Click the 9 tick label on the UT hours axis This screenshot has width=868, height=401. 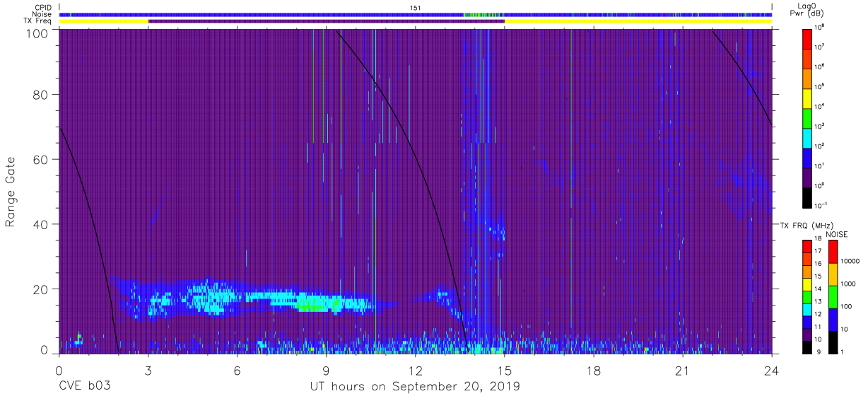point(327,370)
